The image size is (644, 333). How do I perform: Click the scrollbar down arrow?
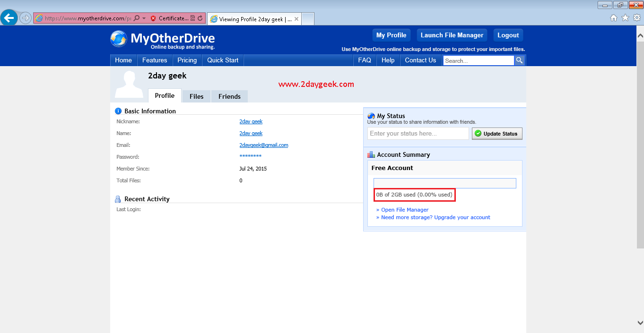[640, 323]
